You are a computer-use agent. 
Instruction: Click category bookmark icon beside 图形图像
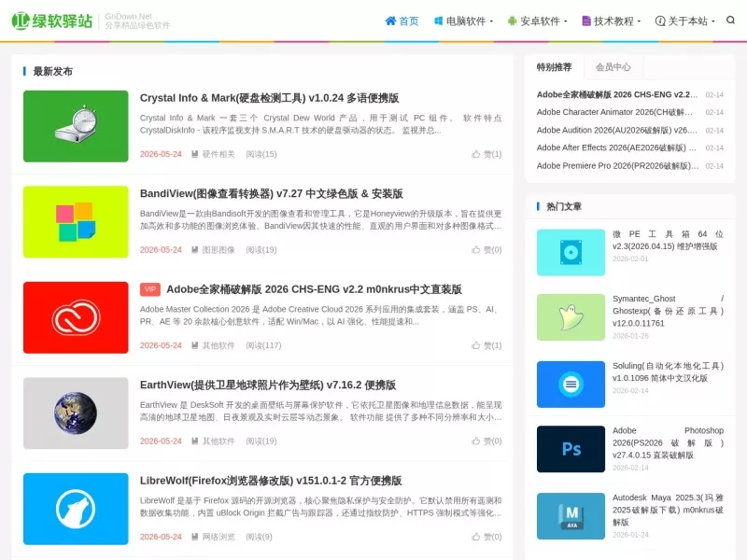pos(194,249)
